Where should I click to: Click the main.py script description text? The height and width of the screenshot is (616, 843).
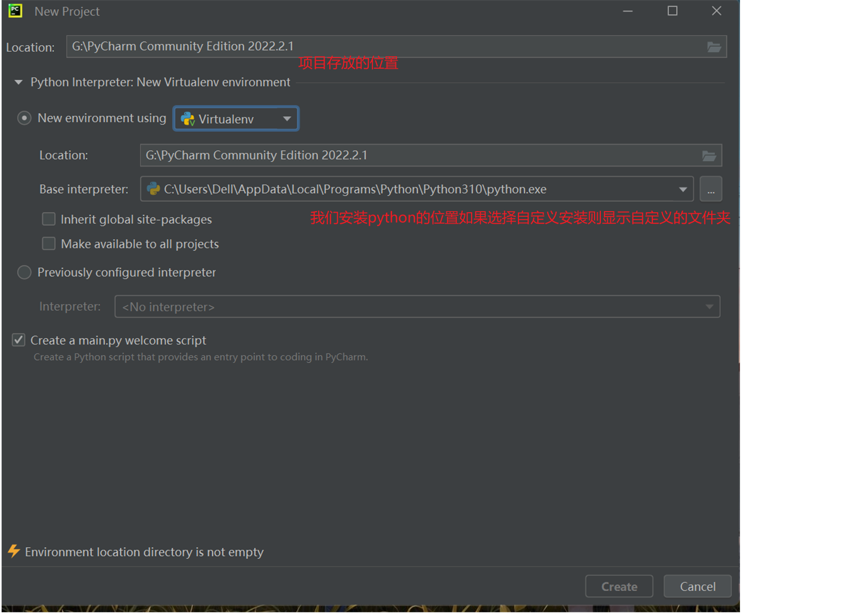[x=201, y=357]
